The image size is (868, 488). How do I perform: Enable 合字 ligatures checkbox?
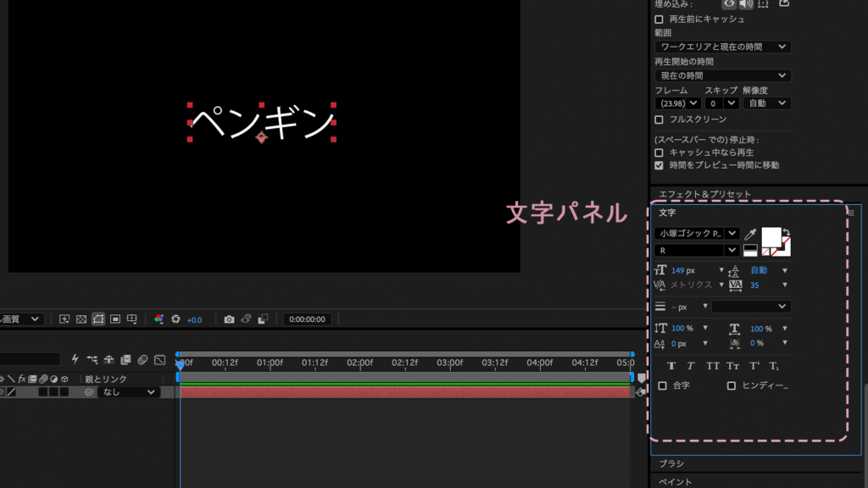[663, 385]
